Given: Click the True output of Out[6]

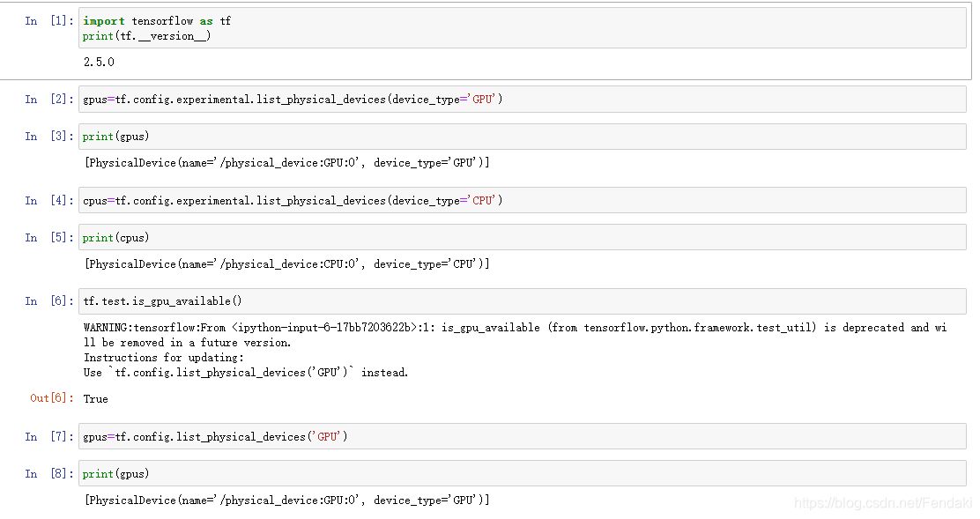Looking at the screenshot, I should 96,399.
